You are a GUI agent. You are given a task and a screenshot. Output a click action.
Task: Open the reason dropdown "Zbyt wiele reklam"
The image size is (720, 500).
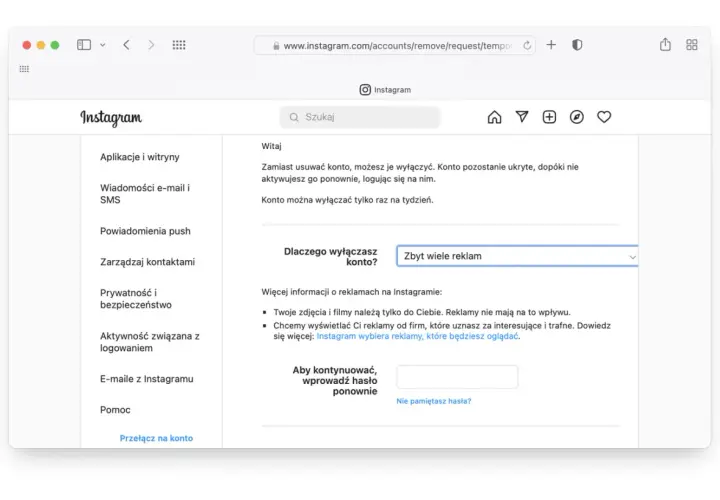pyautogui.click(x=517, y=256)
